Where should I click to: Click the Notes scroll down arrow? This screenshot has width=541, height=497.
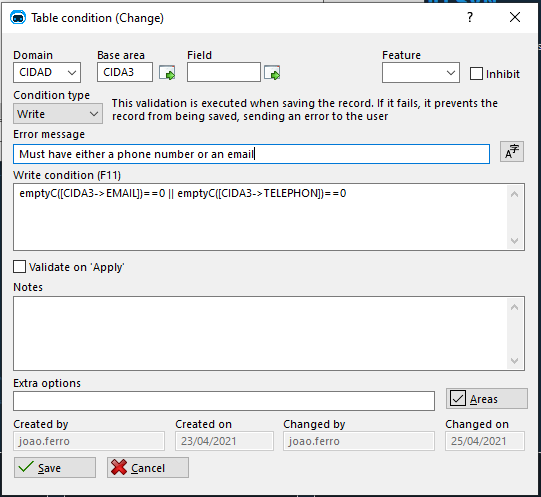pos(514,361)
